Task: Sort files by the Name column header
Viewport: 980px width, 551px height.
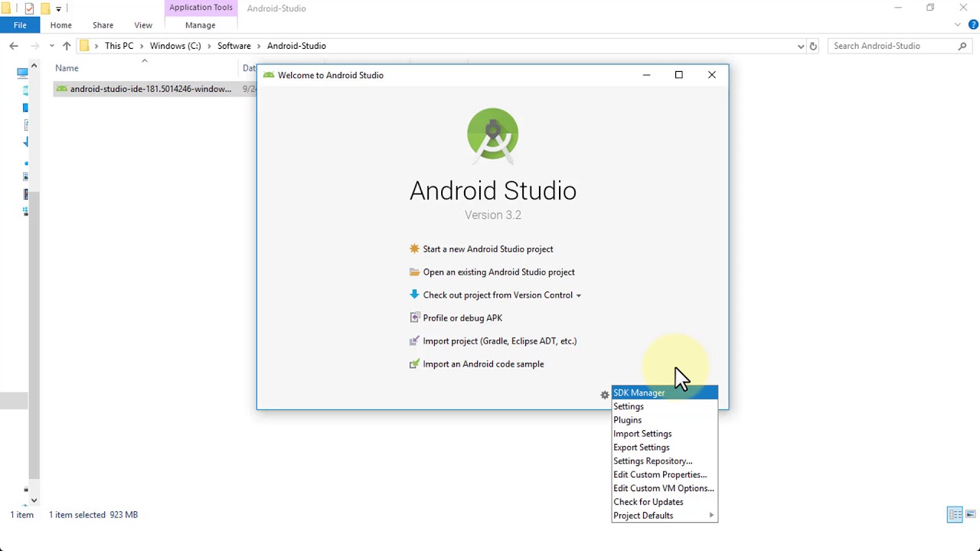Action: (145, 68)
